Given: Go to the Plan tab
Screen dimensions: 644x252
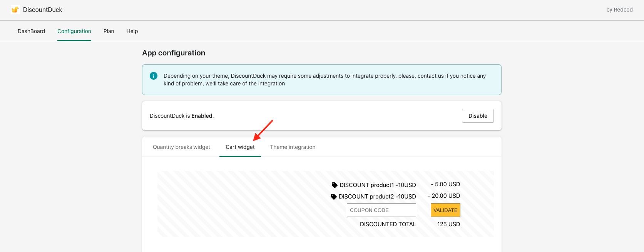Looking at the screenshot, I should point(109,31).
